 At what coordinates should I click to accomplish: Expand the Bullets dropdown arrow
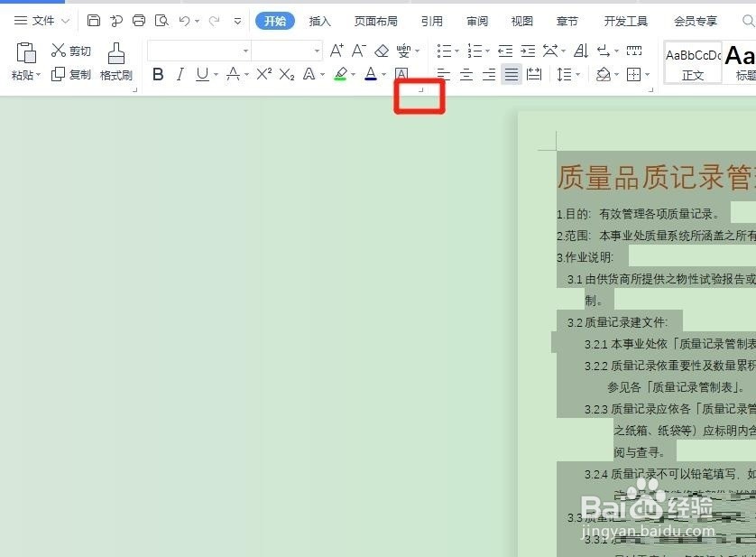coord(456,51)
